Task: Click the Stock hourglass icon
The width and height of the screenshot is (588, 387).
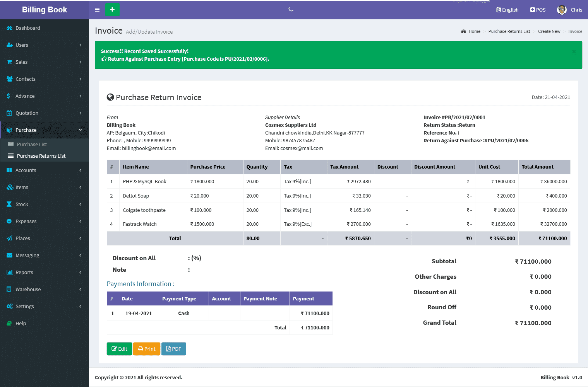Action: [9, 204]
